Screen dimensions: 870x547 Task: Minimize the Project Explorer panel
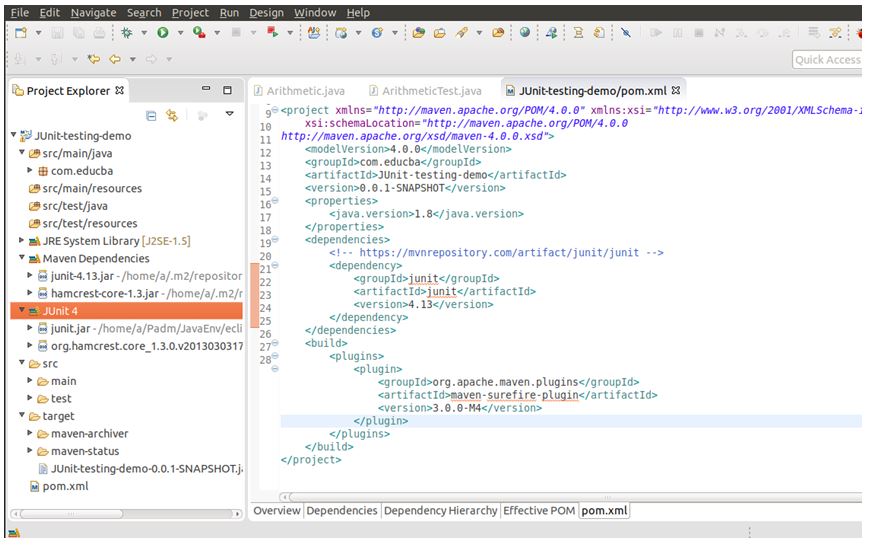206,90
